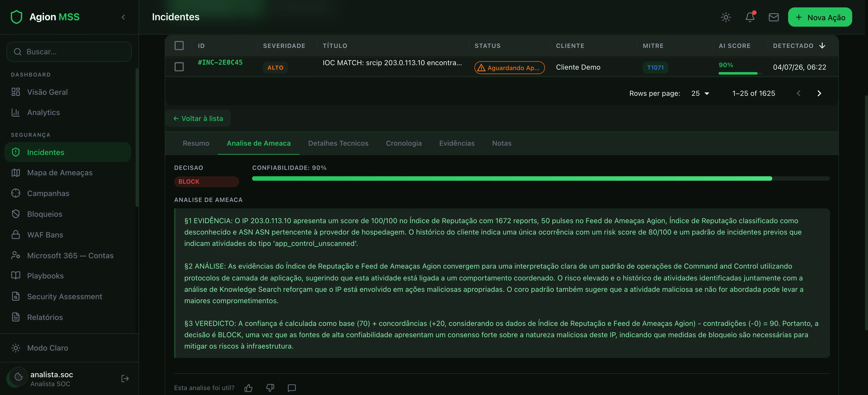868x395 pixels.
Task: Collapse the sidebar with the chevron arrow
Action: coord(123,17)
